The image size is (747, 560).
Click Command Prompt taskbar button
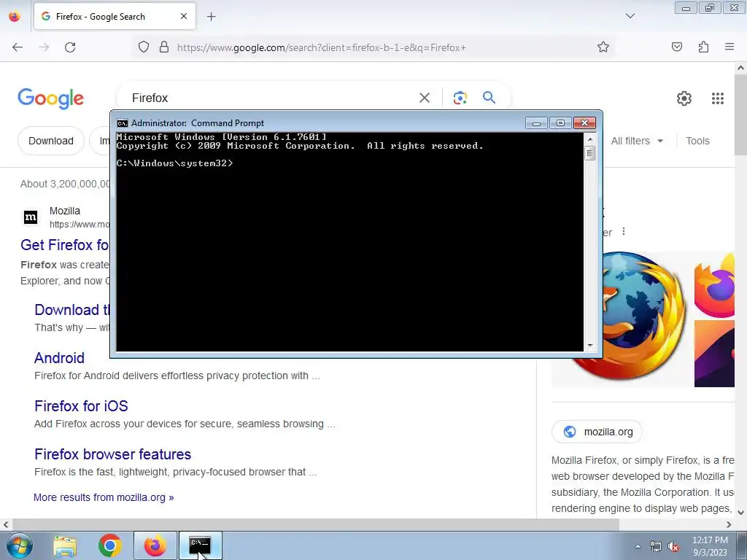click(x=200, y=546)
